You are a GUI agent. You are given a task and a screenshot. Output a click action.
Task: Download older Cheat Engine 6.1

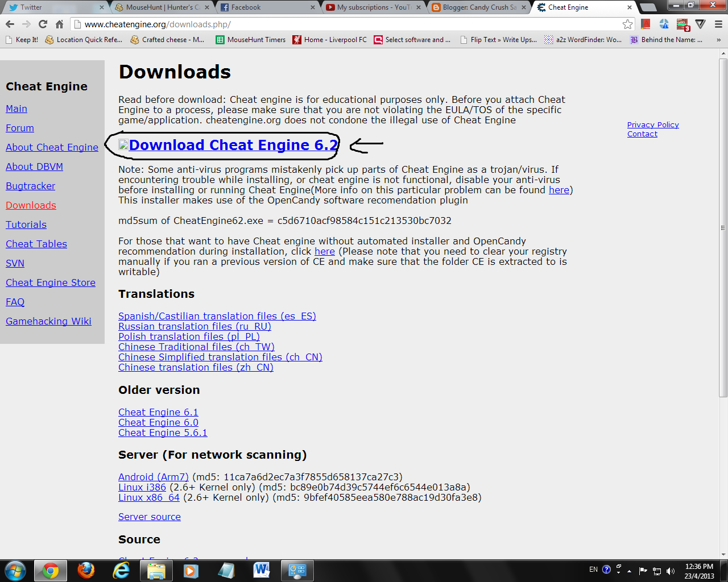coord(158,412)
